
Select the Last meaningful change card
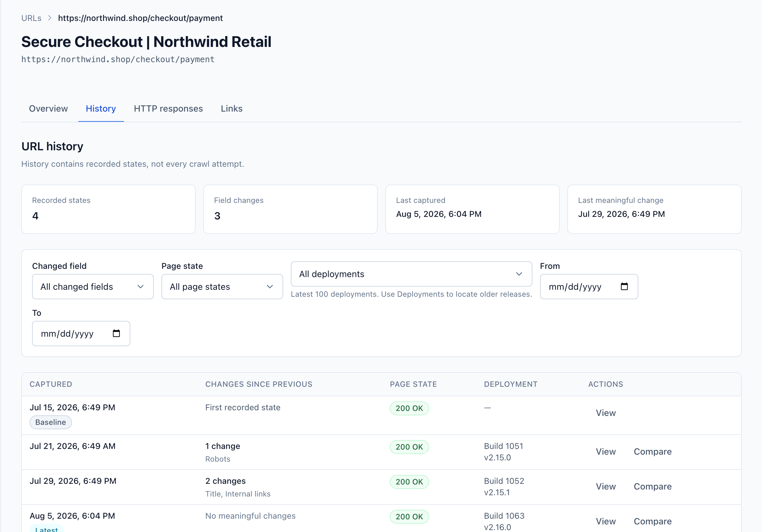[x=654, y=209]
